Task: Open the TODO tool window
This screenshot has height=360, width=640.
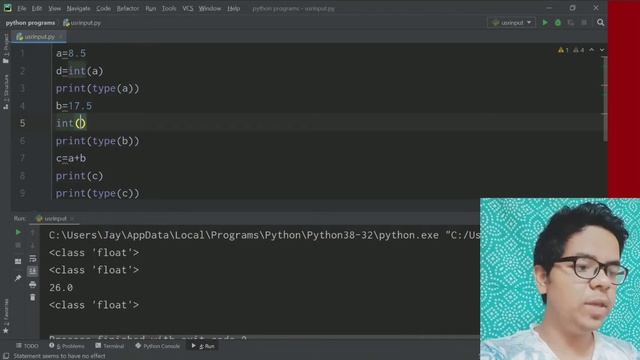Action: pyautogui.click(x=27, y=346)
